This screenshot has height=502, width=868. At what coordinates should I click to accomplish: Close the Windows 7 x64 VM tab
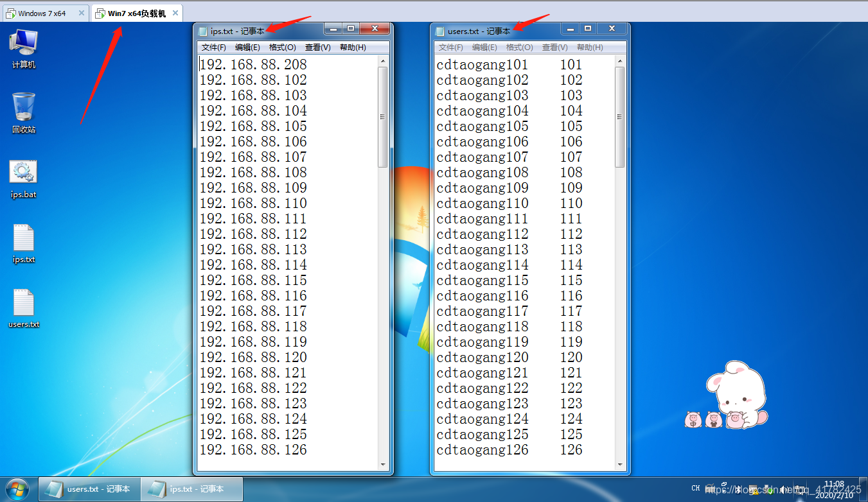tap(81, 13)
